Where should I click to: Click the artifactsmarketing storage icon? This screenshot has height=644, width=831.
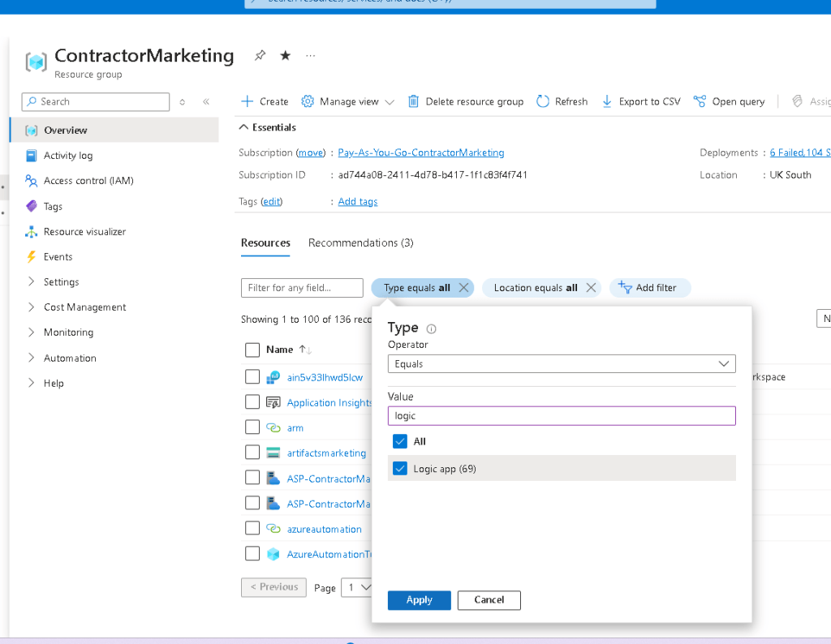coord(273,453)
